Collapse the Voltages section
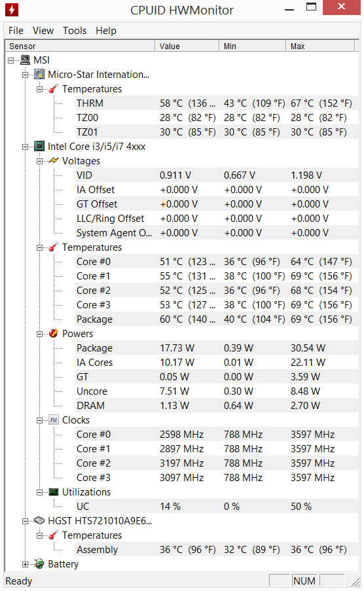This screenshot has height=591, width=364. (39, 161)
